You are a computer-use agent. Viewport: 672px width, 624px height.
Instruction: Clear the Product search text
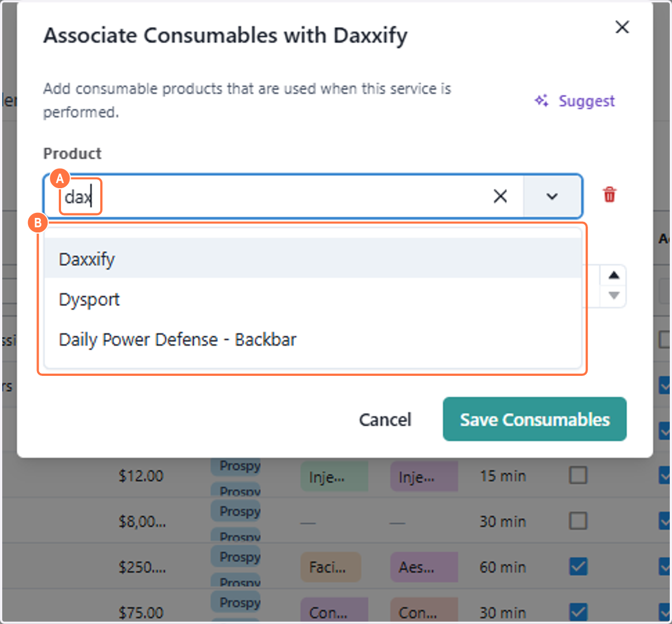500,196
